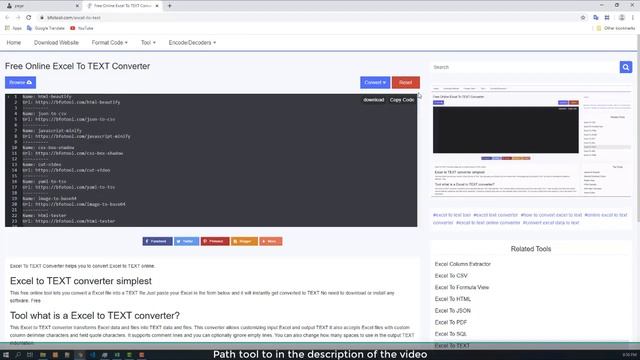Open the Google Translate bookmark

(x=46, y=28)
